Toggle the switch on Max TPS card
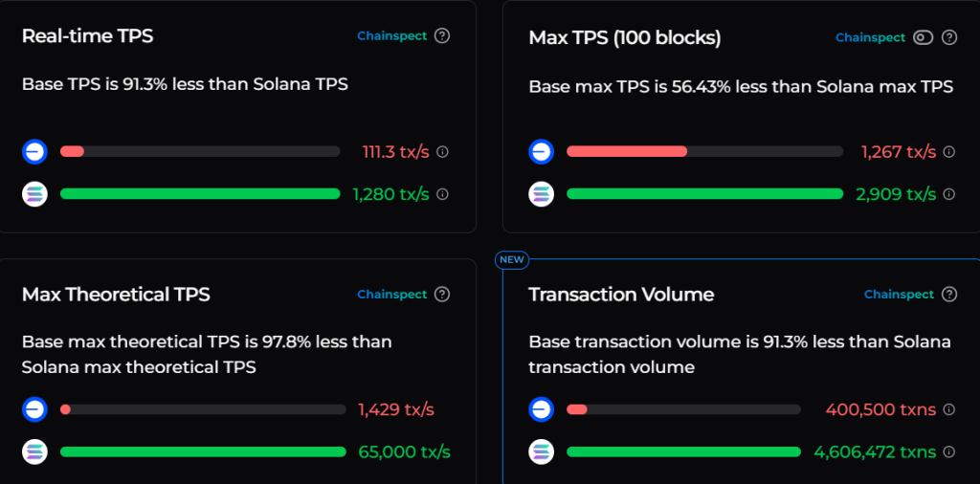This screenshot has width=980, height=484. 923,37
